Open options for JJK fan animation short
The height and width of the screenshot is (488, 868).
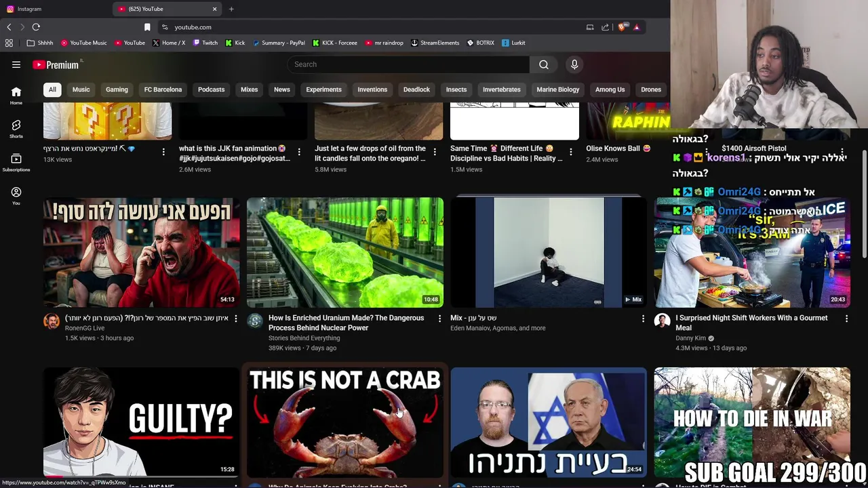point(299,152)
